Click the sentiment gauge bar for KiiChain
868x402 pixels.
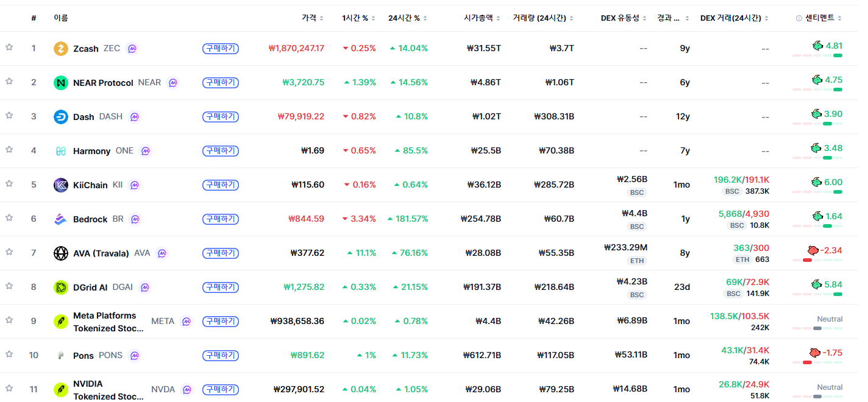(x=817, y=192)
